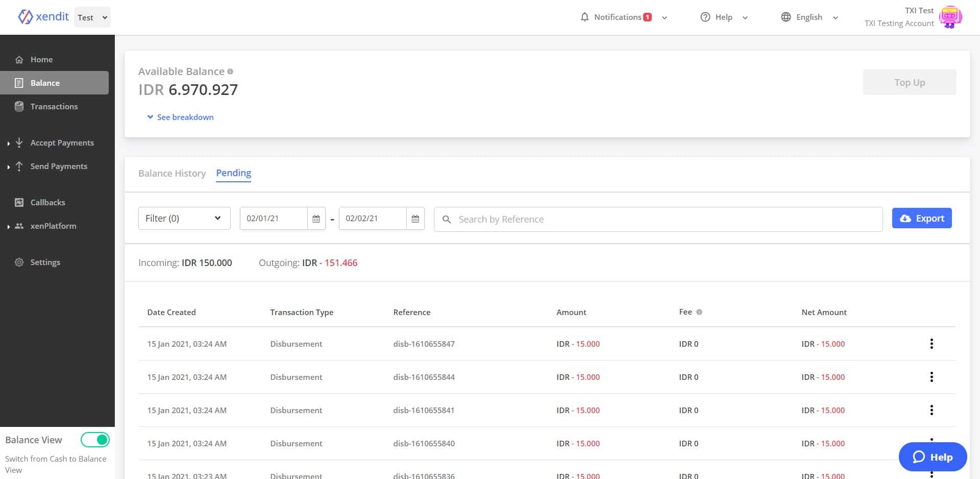Screen dimensions: 980x479
Task: Open Transactions in the sidebar
Action: (54, 106)
